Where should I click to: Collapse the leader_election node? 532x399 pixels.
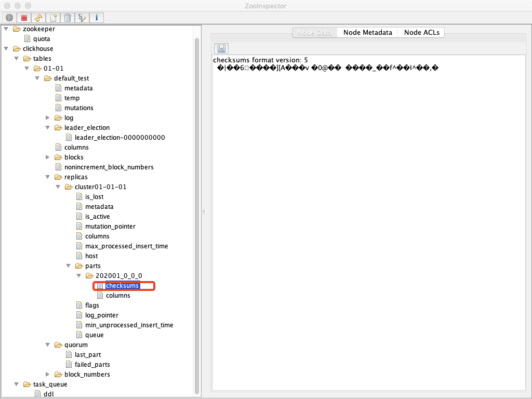[47, 128]
